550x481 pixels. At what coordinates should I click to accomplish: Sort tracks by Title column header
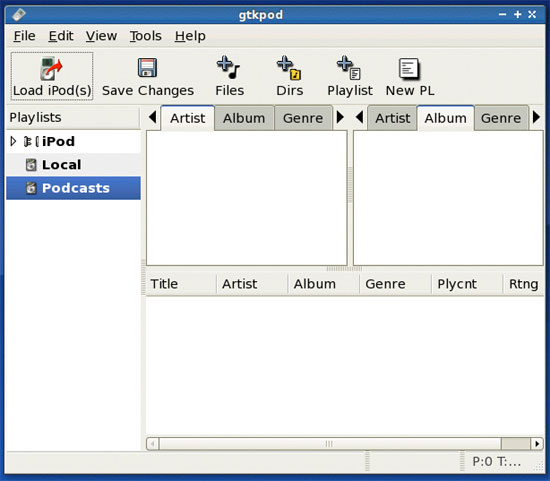point(181,284)
